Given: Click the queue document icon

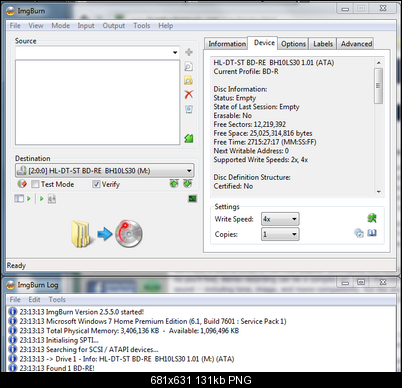Looking at the screenshot, I should tap(52, 199).
